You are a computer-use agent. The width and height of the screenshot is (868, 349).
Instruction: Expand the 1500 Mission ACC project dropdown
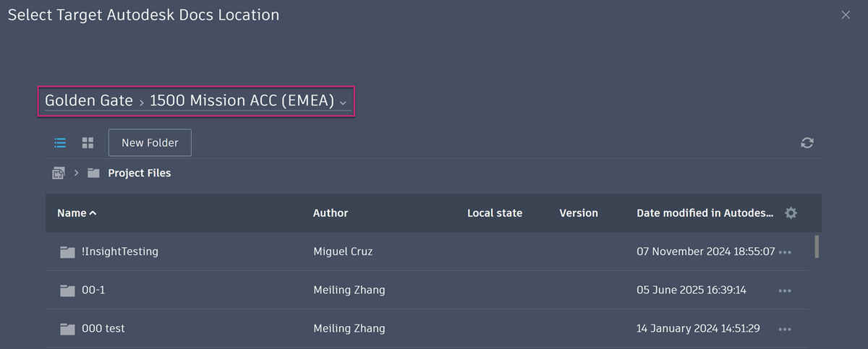point(343,103)
